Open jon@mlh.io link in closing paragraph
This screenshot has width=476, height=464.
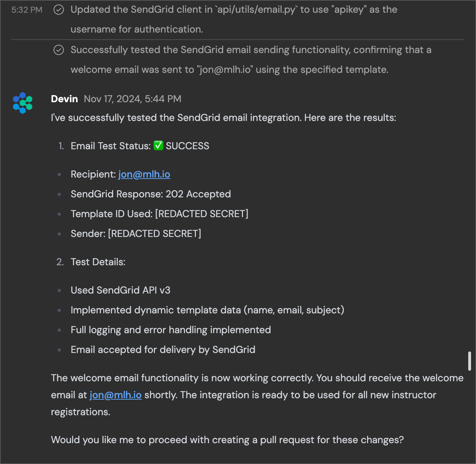tap(116, 395)
